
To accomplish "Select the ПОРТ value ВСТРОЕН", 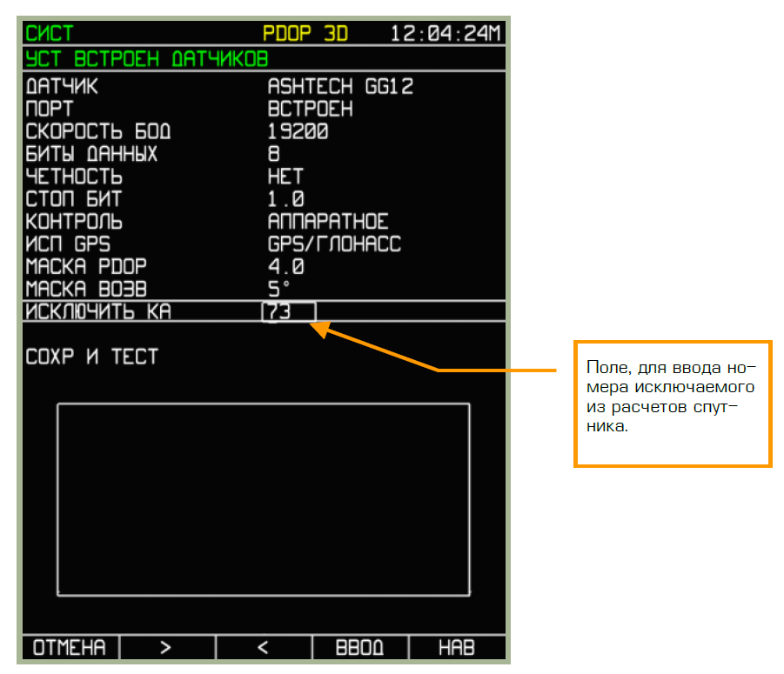I will coord(311,110).
